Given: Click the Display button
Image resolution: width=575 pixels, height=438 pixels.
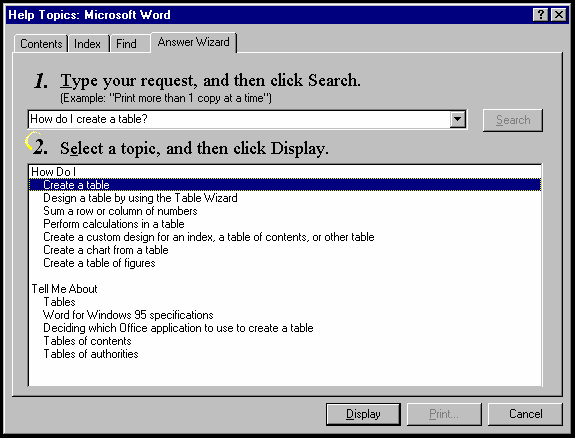Looking at the screenshot, I should tap(363, 414).
